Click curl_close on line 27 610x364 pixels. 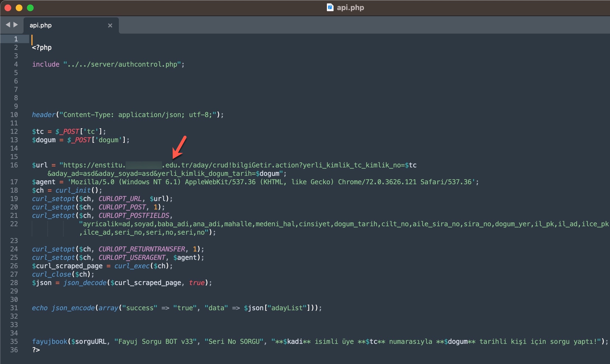[x=52, y=274]
